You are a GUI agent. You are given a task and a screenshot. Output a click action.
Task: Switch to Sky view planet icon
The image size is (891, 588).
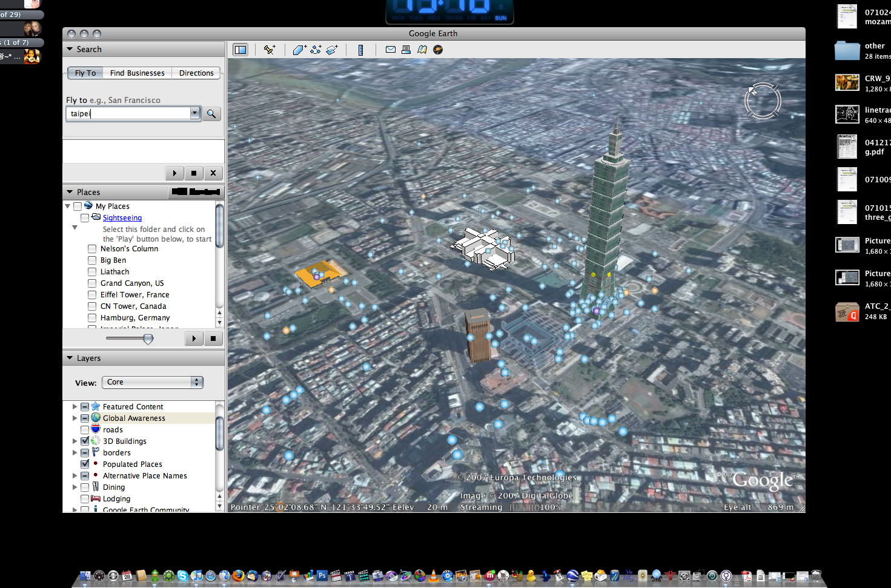(438, 50)
